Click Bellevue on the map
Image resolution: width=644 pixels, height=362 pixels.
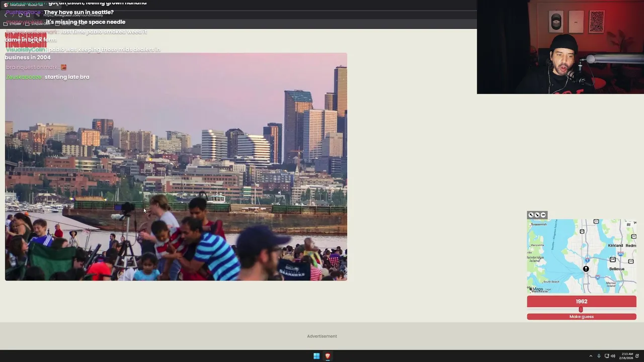pyautogui.click(x=616, y=269)
